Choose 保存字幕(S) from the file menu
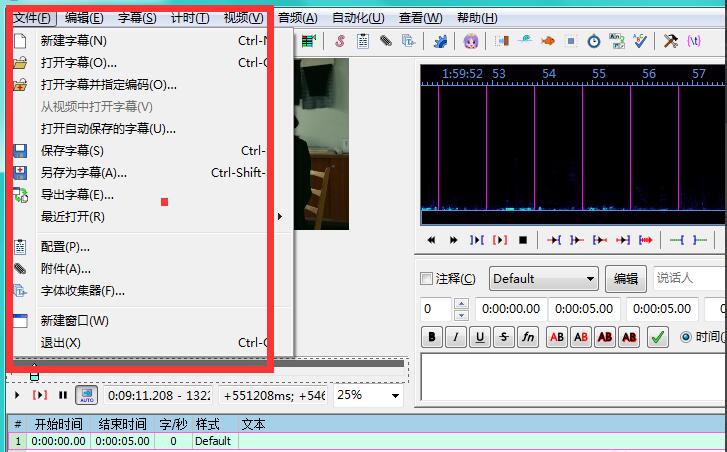 coord(72,151)
